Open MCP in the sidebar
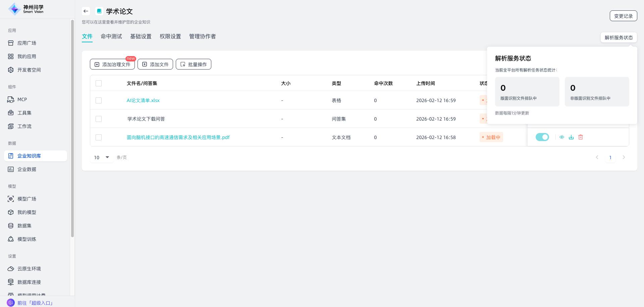Image resolution: width=644 pixels, height=307 pixels. click(22, 99)
